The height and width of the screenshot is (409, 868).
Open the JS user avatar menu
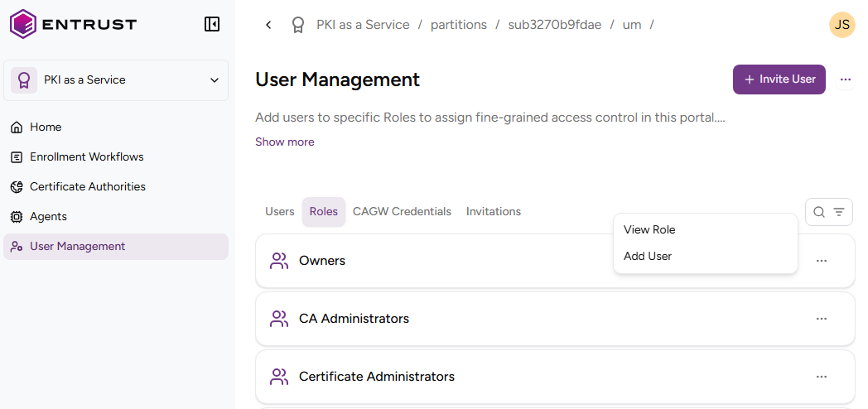pyautogui.click(x=842, y=25)
